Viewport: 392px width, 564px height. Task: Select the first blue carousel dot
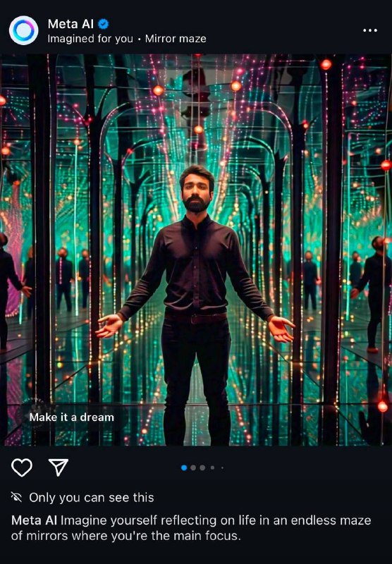[x=184, y=467]
